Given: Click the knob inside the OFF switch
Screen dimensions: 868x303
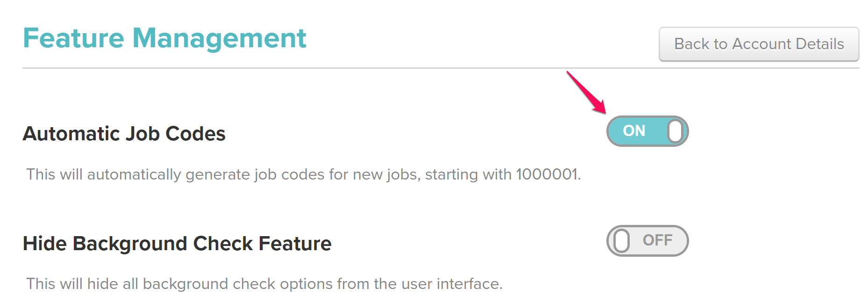Looking at the screenshot, I should tap(622, 241).
